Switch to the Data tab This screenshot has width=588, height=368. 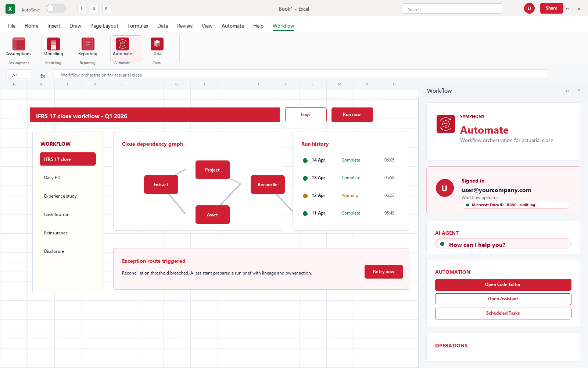tap(162, 26)
